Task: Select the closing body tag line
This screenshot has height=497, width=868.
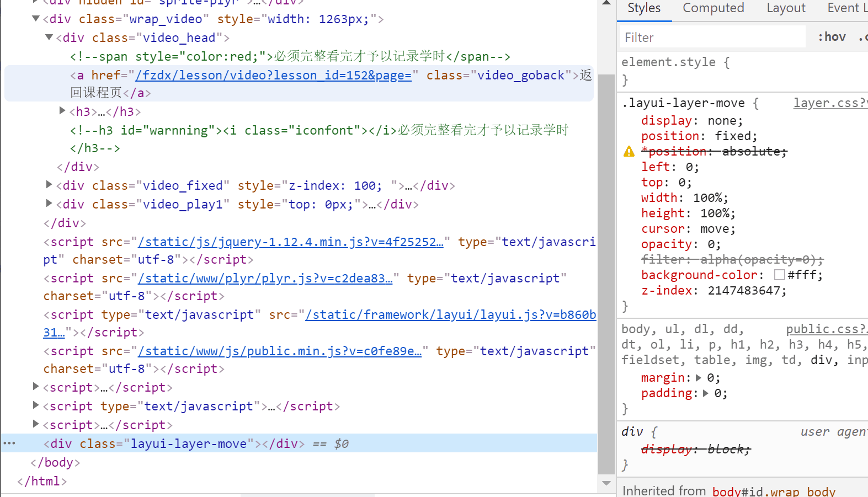Action: pyautogui.click(x=55, y=462)
